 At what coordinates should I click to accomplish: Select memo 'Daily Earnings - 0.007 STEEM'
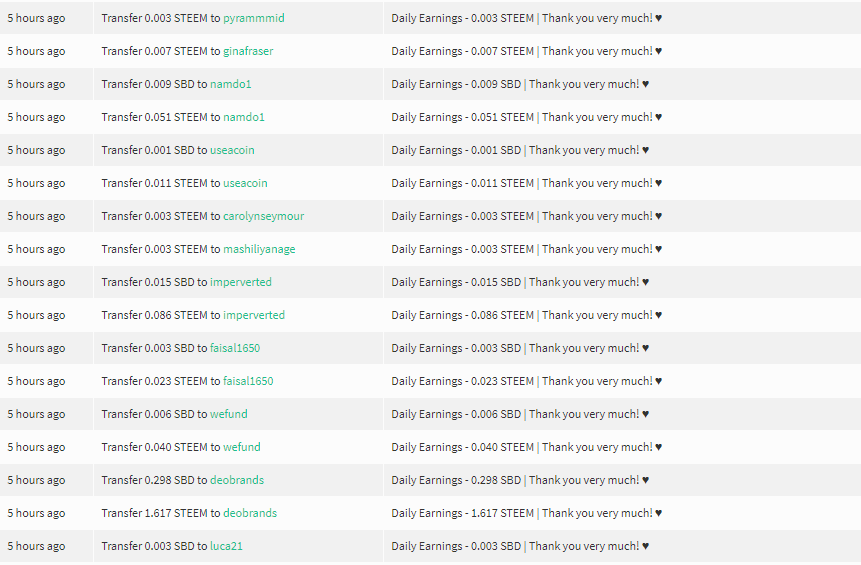coord(462,51)
